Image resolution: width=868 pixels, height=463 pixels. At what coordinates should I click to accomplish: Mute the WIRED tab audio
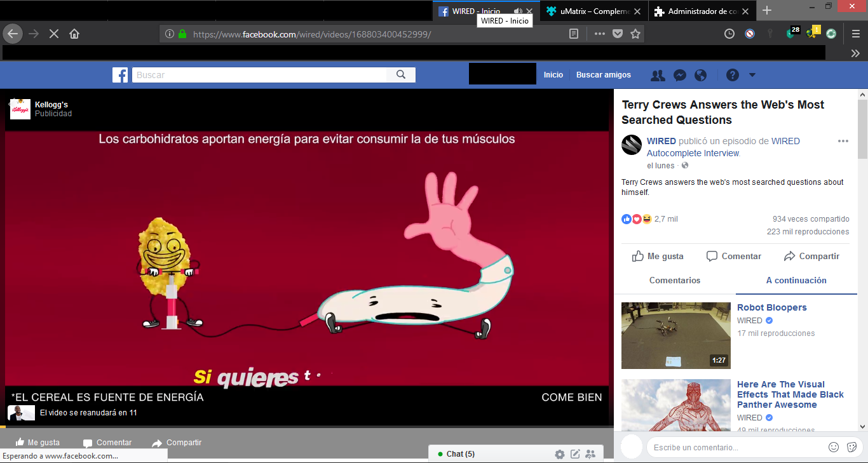coord(517,11)
